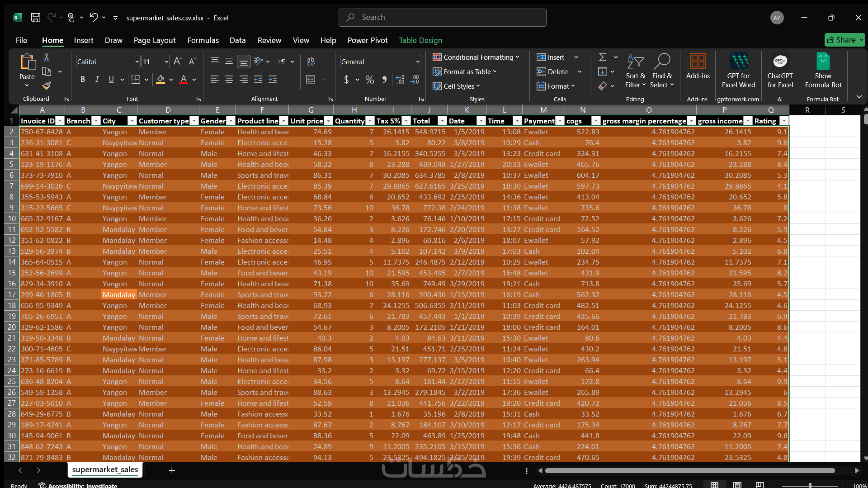Toggle bold formatting
The image size is (868, 488).
click(x=83, y=79)
